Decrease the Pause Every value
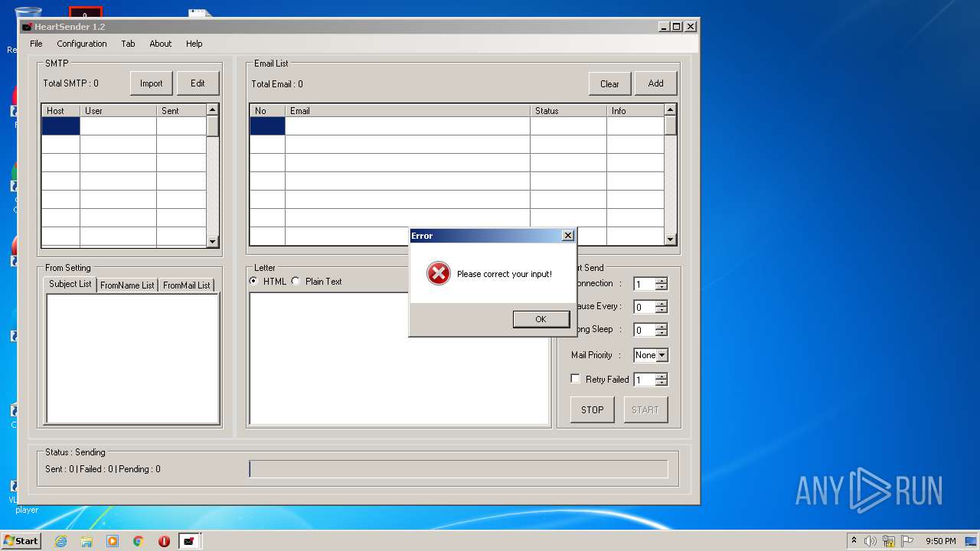980x551 pixels. tap(661, 310)
